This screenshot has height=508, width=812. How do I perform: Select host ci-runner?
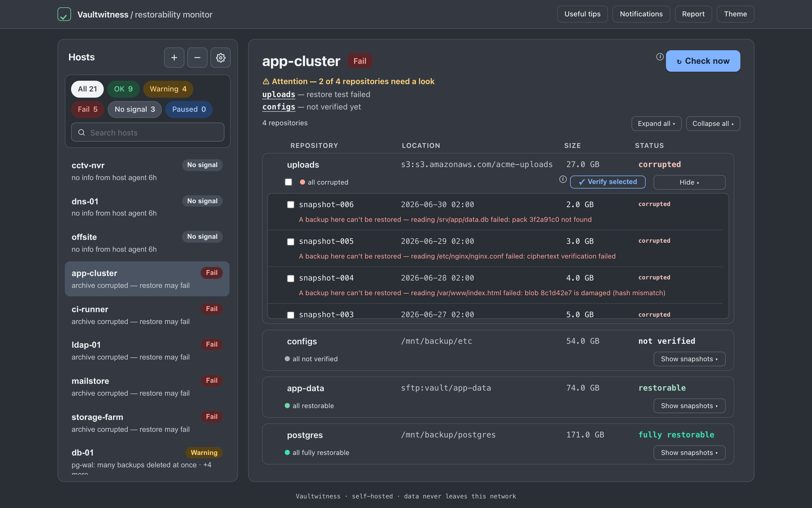[x=147, y=315]
